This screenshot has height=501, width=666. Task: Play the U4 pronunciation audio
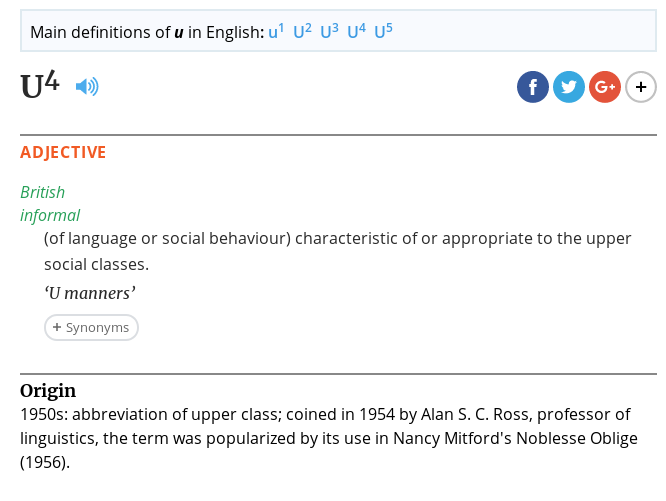click(87, 87)
